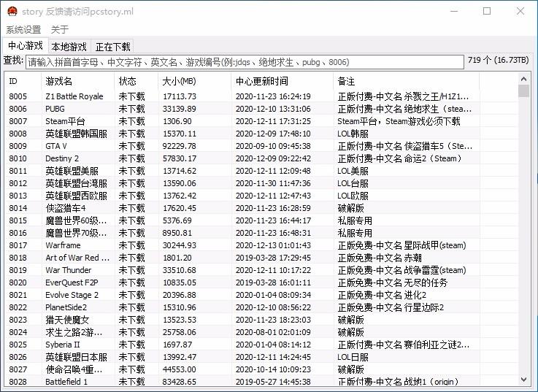
Task: Select the Evolve Stage 2 row
Action: (261, 295)
